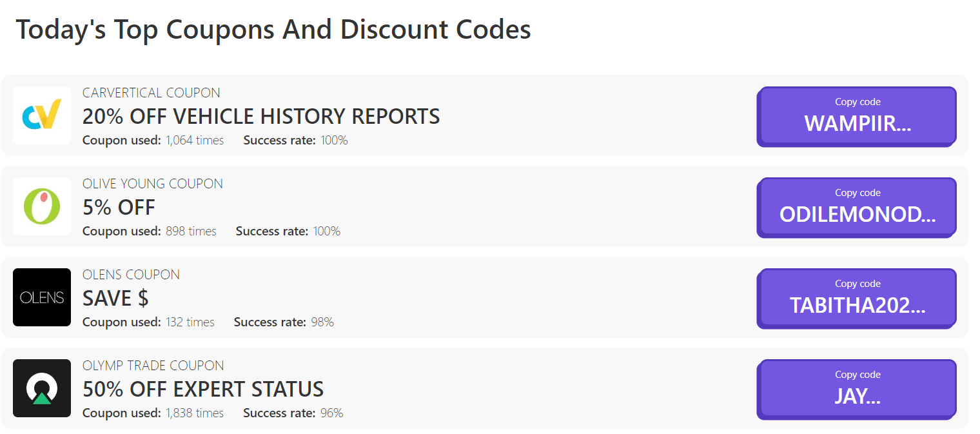Select the 50% OFF EXPERT STATUS offer

click(202, 390)
